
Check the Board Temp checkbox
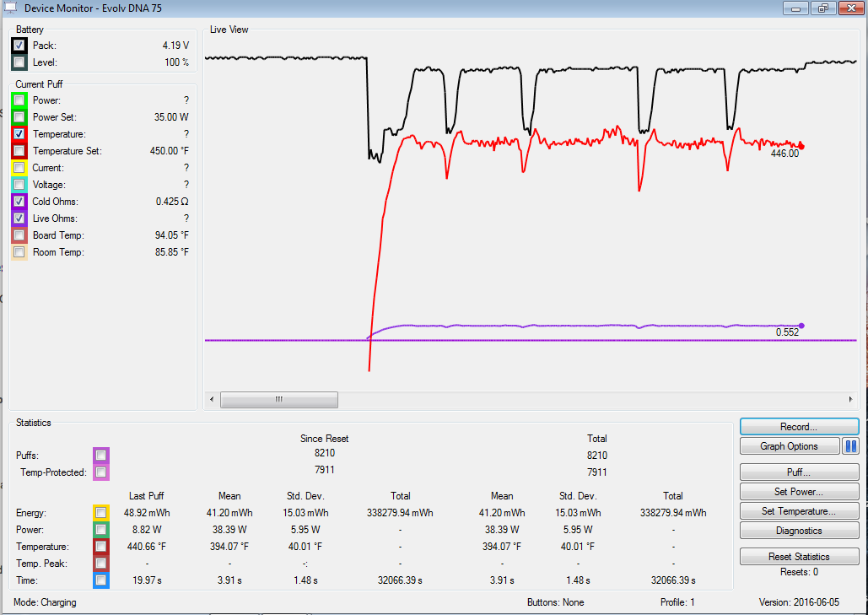tap(19, 235)
